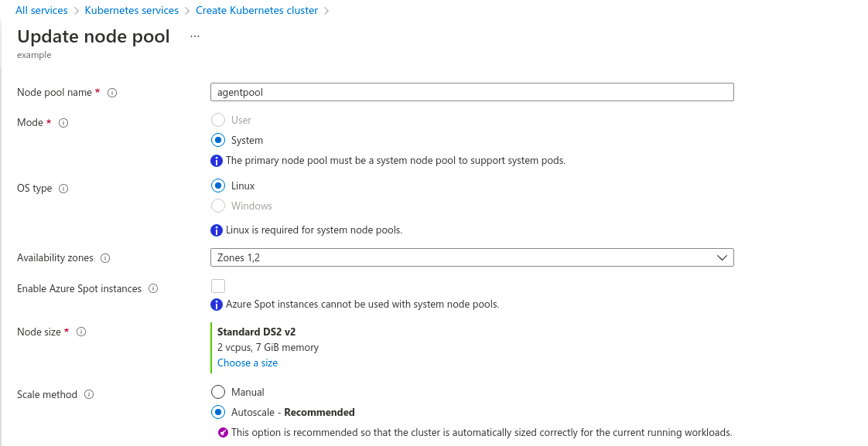The image size is (868, 446).
Task: Return to Create Kubernetes cluster breadcrumb
Action: pyautogui.click(x=257, y=11)
